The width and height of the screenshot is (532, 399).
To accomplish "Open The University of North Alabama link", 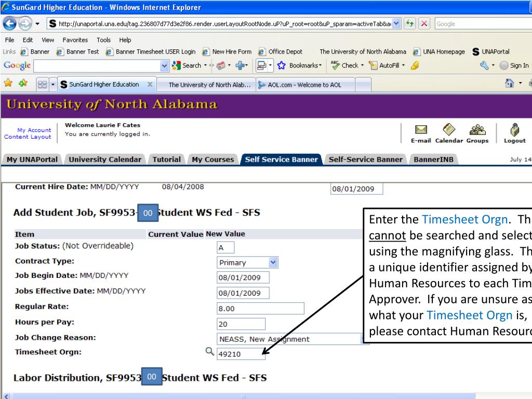I will [363, 51].
